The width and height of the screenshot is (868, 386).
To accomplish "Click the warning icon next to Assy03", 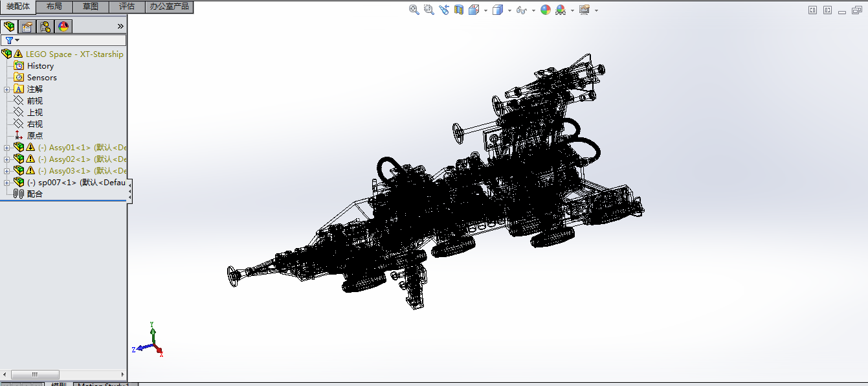I will pos(30,171).
